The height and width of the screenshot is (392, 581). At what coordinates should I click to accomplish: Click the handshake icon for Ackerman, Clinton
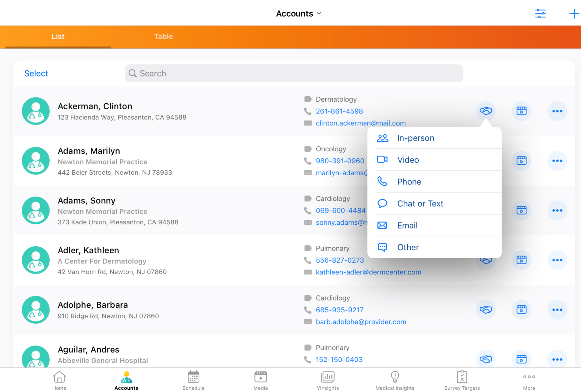click(485, 111)
